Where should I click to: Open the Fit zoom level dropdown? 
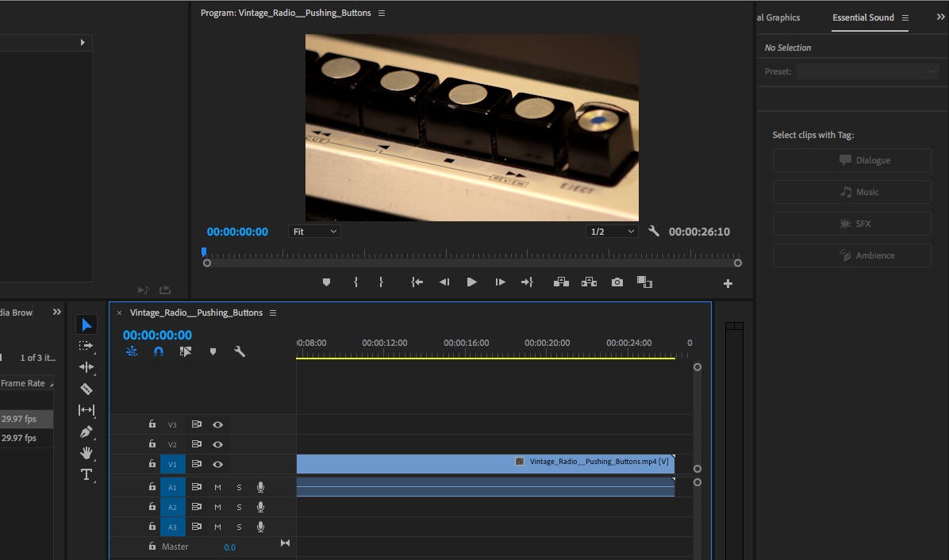[314, 232]
